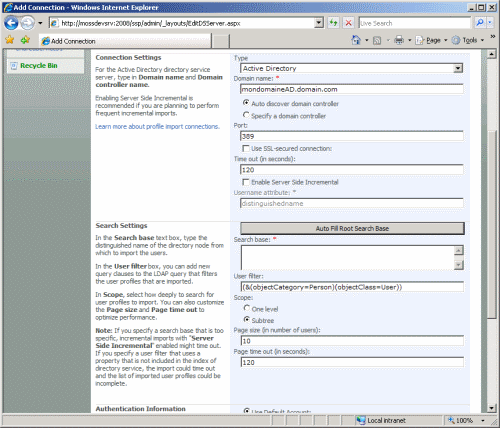Click the RSS Feeds icon
Screen dimensions: 500x428
pos(377,41)
